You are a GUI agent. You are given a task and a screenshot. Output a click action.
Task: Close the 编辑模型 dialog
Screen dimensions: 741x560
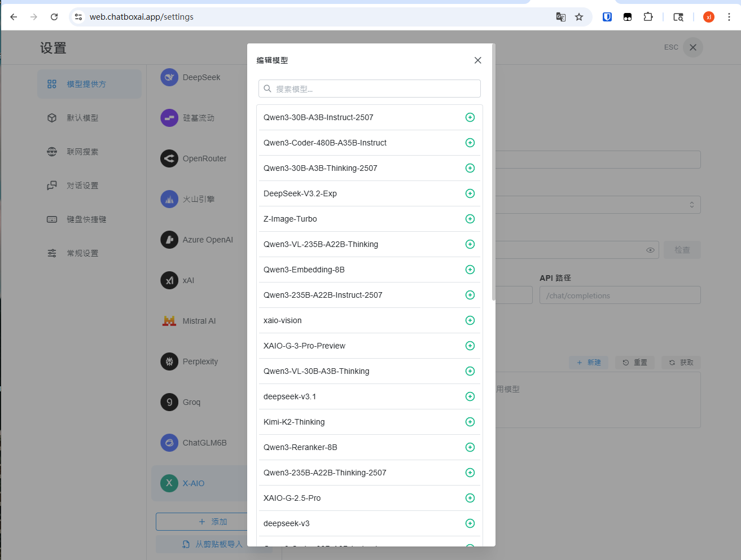(477, 60)
